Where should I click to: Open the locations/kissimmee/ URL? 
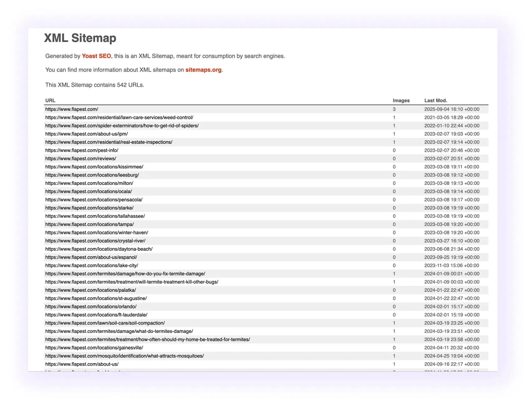[x=94, y=167]
